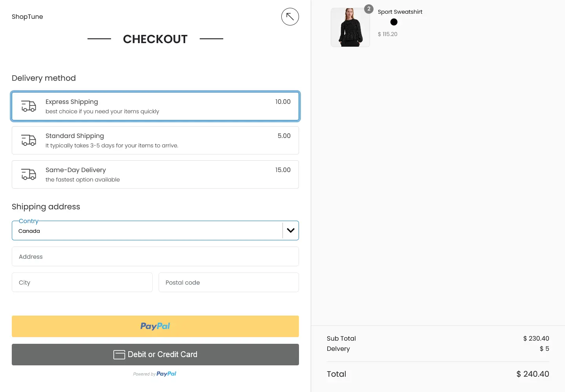Choose Standard Shipping at 5.00
Screen dimensions: 565x392
(x=155, y=140)
